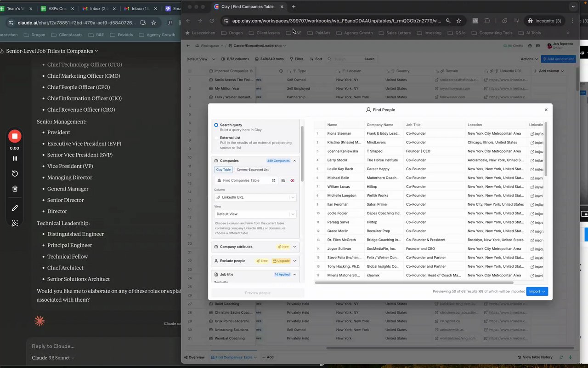Remove the selected Find Companies Table source
588x368 pixels.
tap(293, 180)
